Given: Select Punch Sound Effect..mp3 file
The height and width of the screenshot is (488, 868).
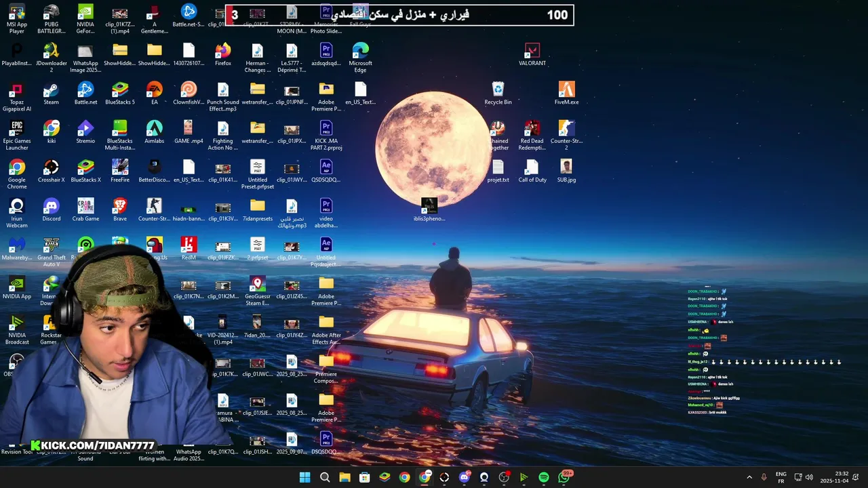Looking at the screenshot, I should point(223,97).
